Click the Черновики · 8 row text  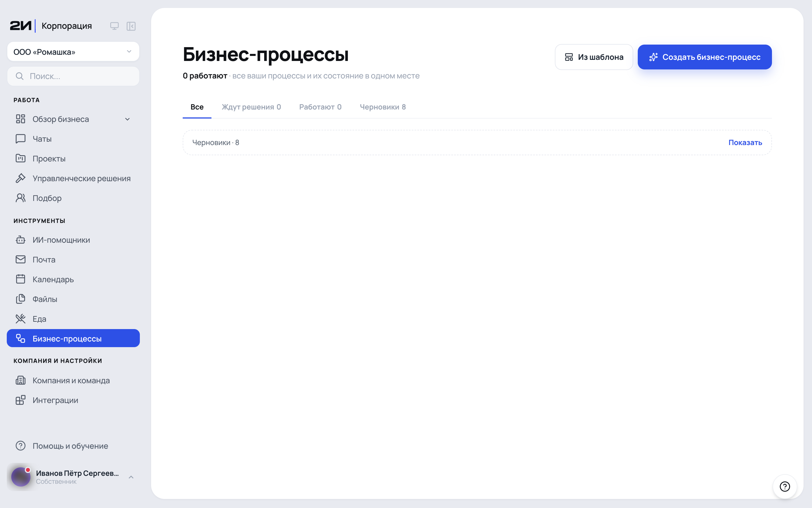[x=216, y=143]
